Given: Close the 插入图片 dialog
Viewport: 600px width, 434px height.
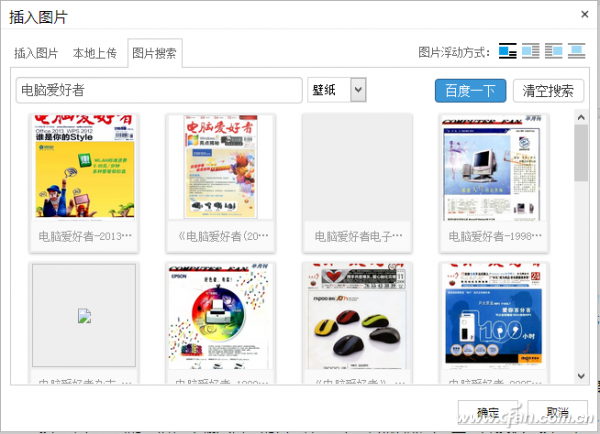Looking at the screenshot, I should click(584, 15).
